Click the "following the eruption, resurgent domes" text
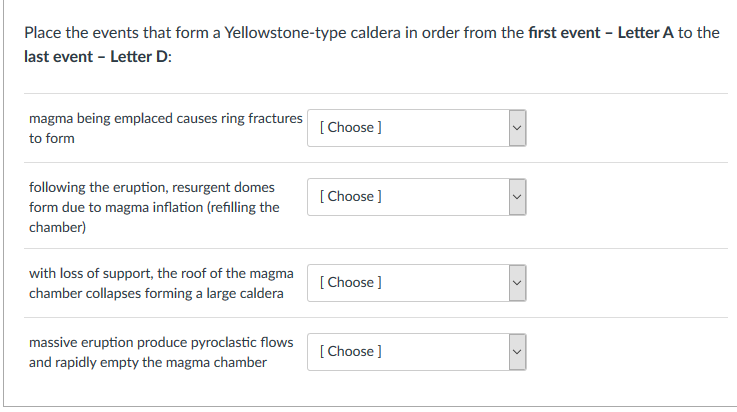Image resolution: width=737 pixels, height=412 pixels. 152,188
